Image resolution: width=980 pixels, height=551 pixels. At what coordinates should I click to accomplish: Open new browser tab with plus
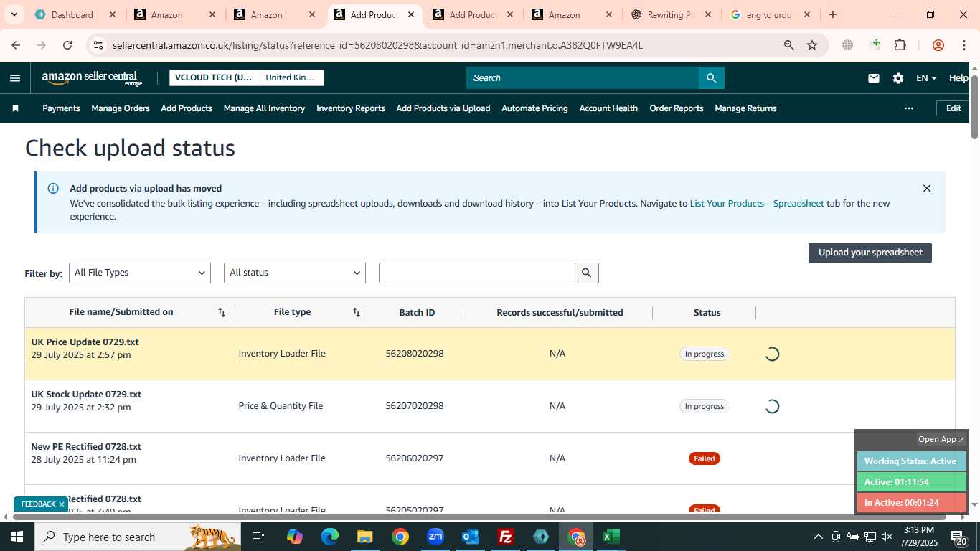(832, 14)
